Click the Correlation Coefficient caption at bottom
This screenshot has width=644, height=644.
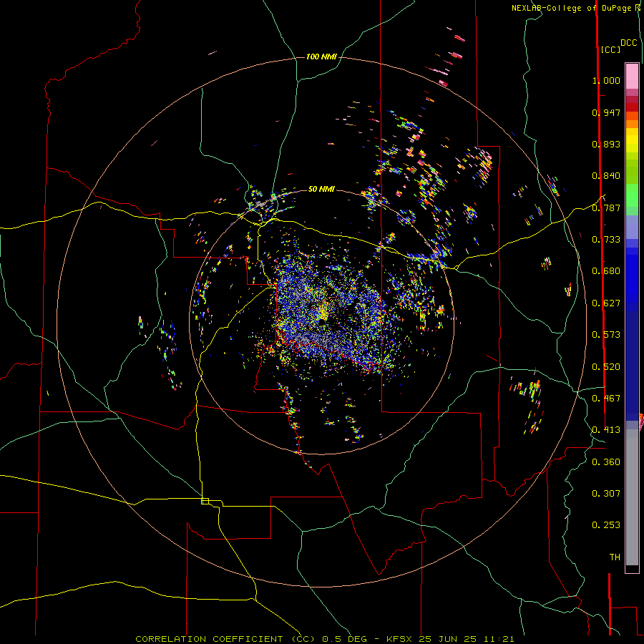tap(324, 639)
